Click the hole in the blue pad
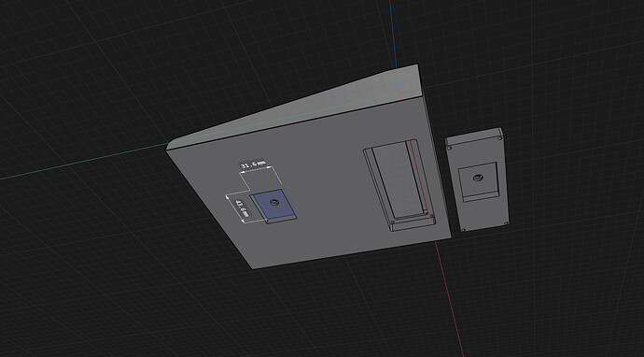The height and width of the screenshot is (357, 644). click(273, 203)
